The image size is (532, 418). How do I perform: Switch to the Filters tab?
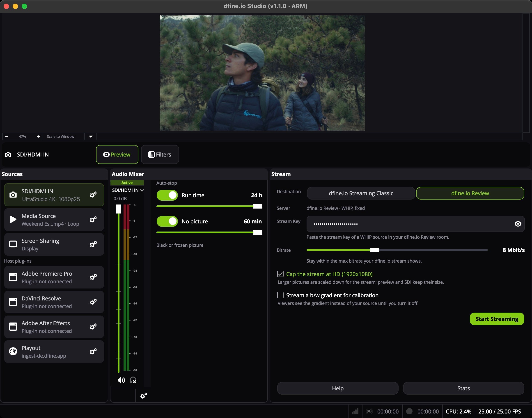point(160,154)
